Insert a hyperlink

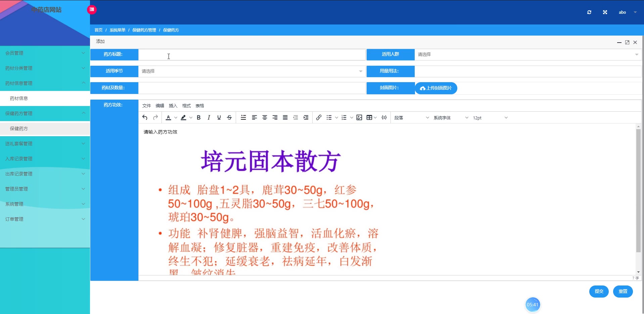(319, 117)
